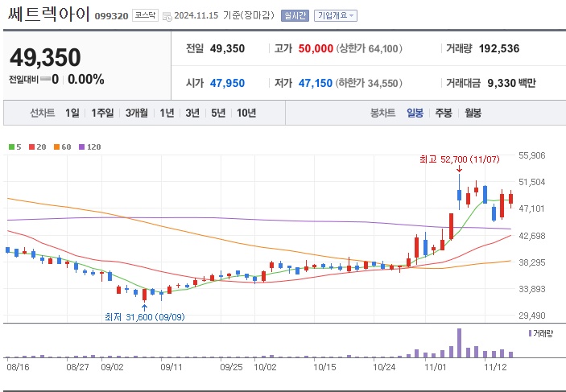Select the 3년 line chart period
Image resolution: width=566 pixels, height=392 pixels.
(x=192, y=113)
